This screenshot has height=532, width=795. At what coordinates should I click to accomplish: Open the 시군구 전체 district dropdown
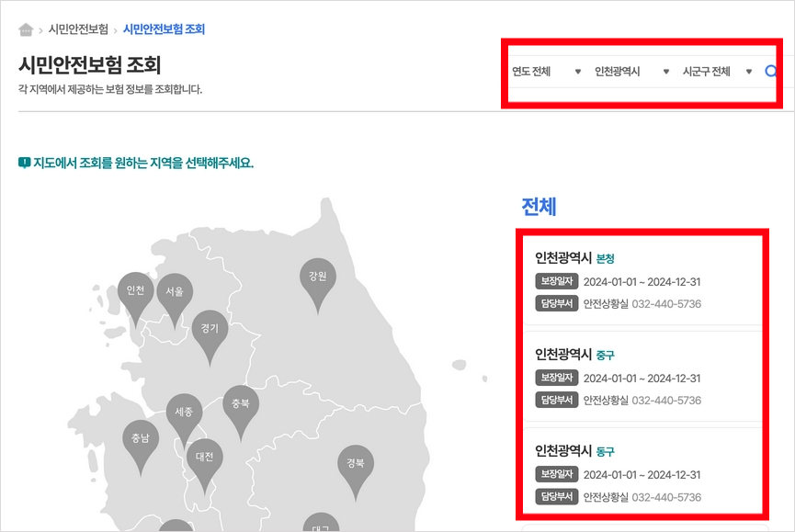(x=717, y=72)
